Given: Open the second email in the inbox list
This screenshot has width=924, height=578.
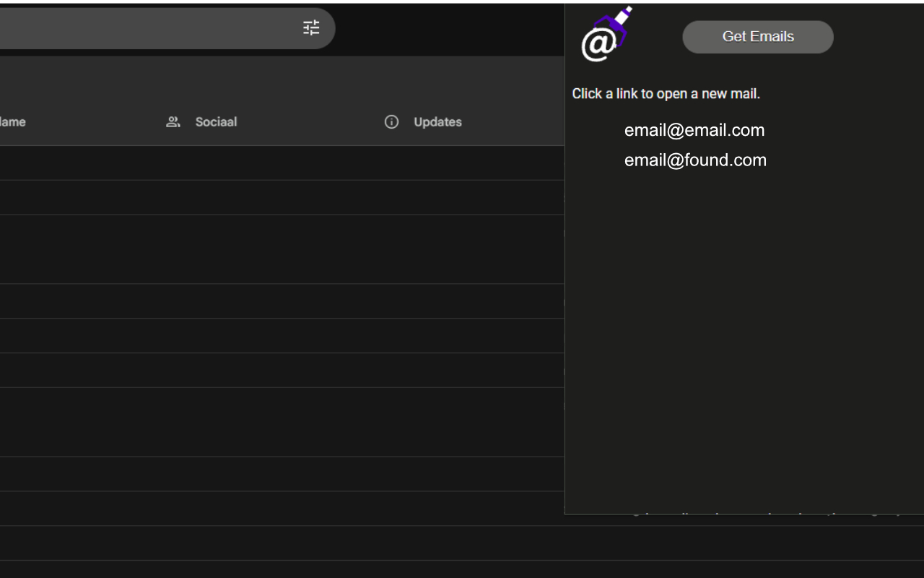Looking at the screenshot, I should (x=282, y=197).
